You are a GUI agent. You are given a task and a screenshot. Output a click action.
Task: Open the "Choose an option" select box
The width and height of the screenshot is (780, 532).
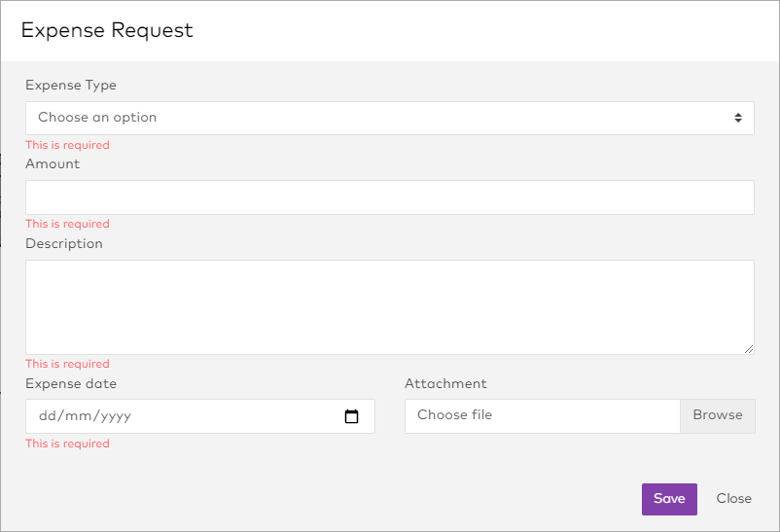click(389, 118)
